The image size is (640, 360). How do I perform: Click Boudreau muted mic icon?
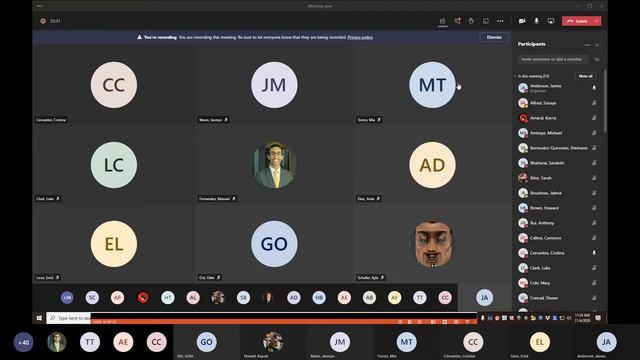594,193
